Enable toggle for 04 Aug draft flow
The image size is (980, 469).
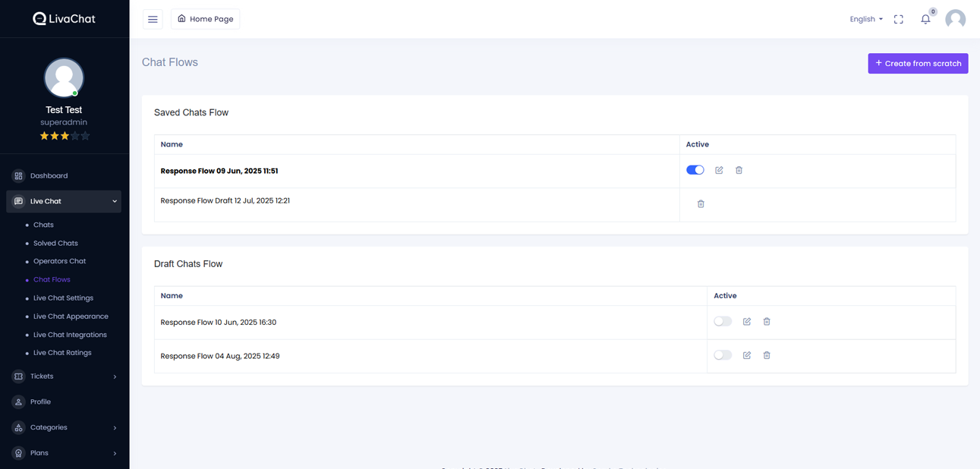tap(723, 355)
